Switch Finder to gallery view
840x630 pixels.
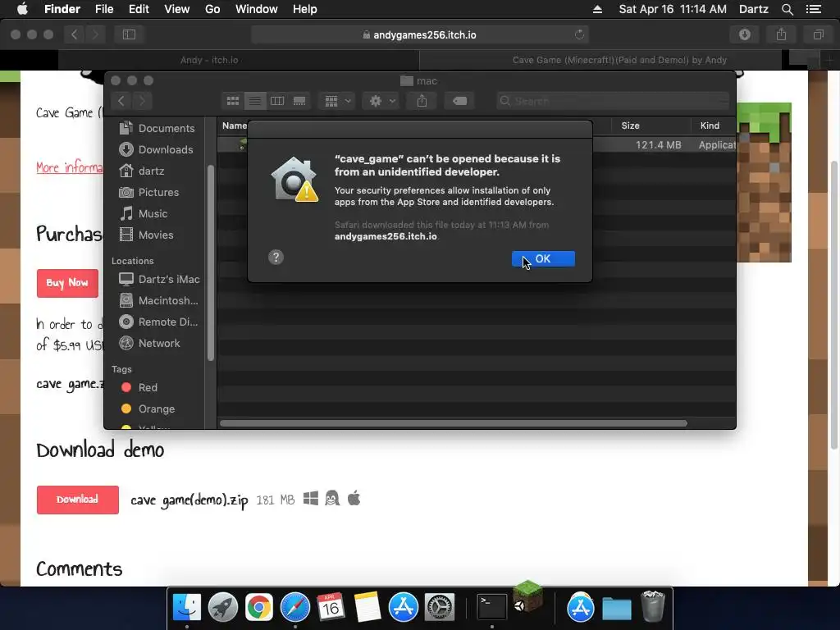click(x=299, y=101)
